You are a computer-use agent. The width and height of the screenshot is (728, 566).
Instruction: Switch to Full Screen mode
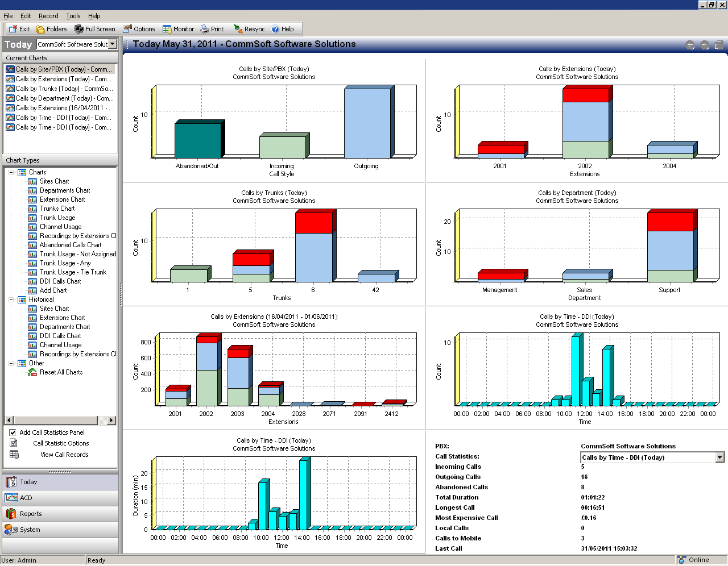(95, 29)
